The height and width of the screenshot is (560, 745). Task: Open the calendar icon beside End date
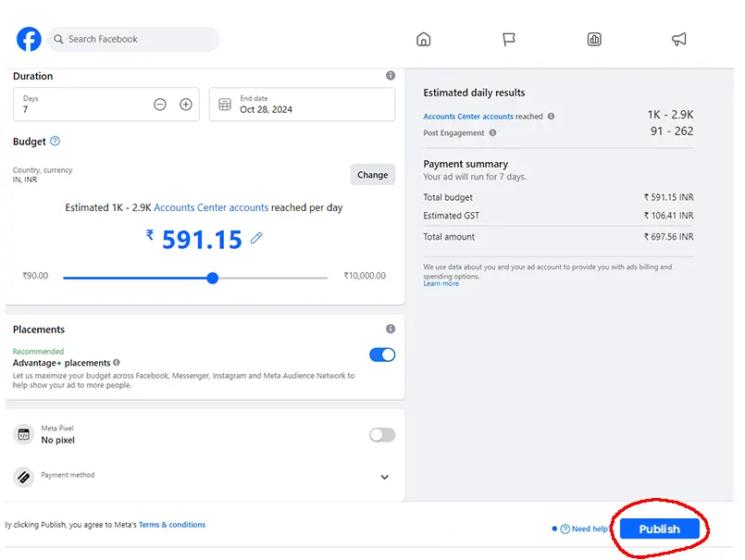pyautogui.click(x=225, y=105)
